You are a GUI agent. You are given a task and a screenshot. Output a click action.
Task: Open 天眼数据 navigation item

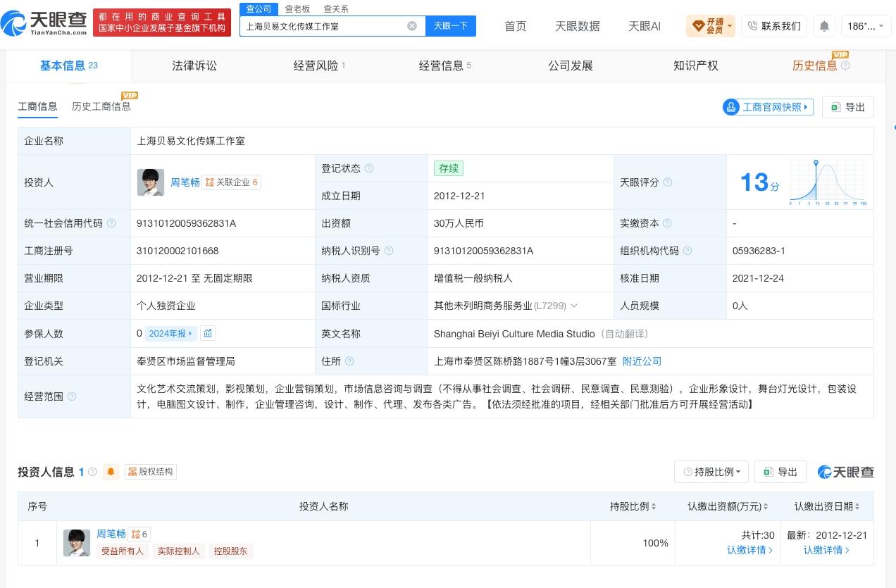pyautogui.click(x=578, y=26)
